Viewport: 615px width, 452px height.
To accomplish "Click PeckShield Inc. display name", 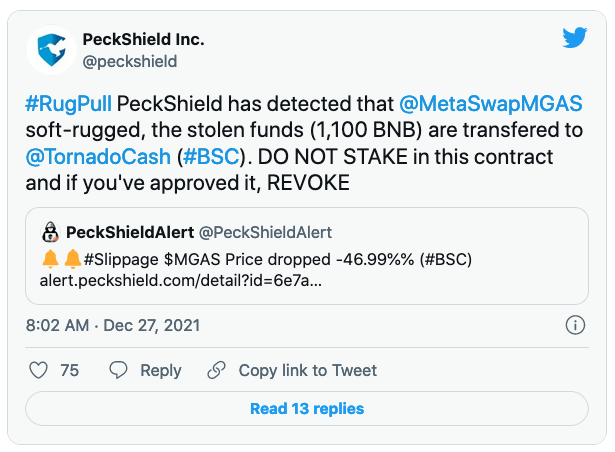I will (143, 39).
